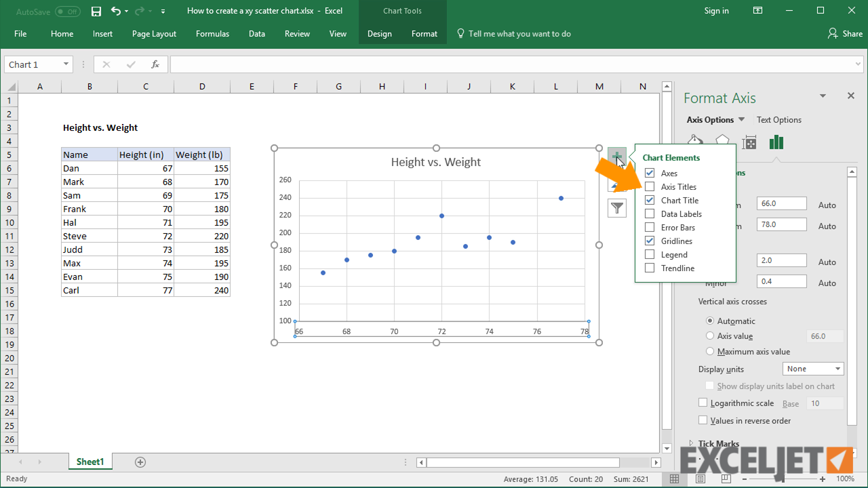868x488 pixels.
Task: Expand the Name Box dropdown arrow
Action: click(x=66, y=64)
